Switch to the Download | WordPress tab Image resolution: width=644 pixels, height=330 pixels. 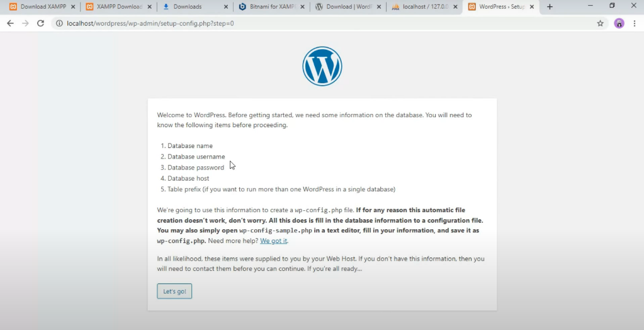[348, 6]
